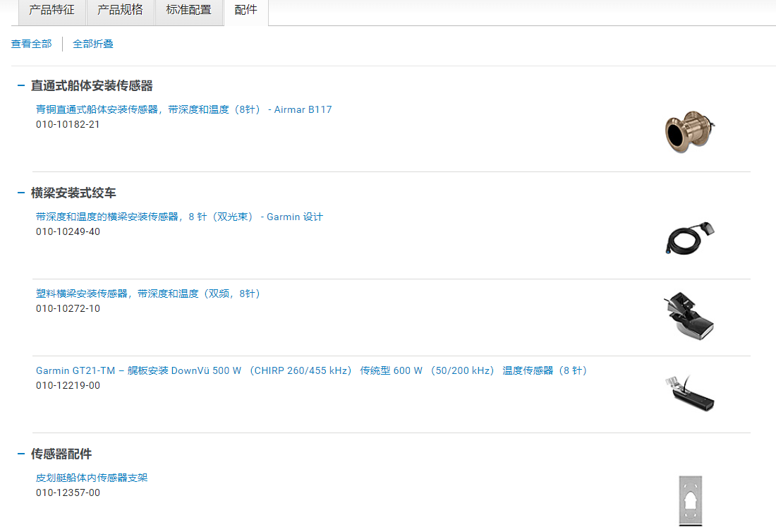Click the kayak sensor bracket image
Screen dimensions: 776x532
690,500
